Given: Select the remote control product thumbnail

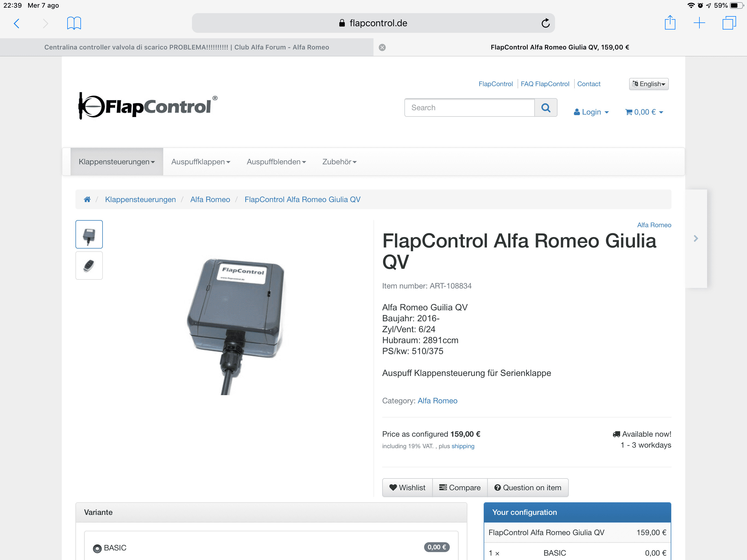Looking at the screenshot, I should (89, 266).
